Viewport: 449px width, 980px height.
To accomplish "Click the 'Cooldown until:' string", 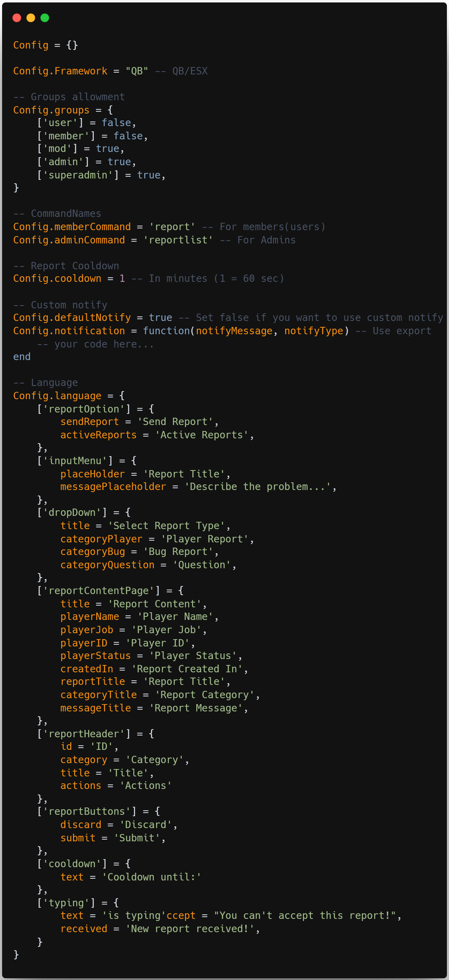I will tap(151, 877).
